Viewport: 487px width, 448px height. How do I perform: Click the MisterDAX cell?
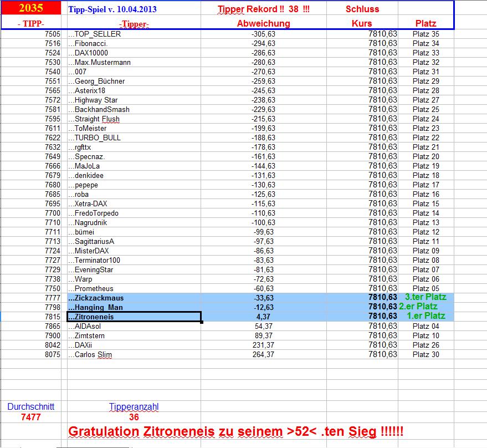pos(134,251)
